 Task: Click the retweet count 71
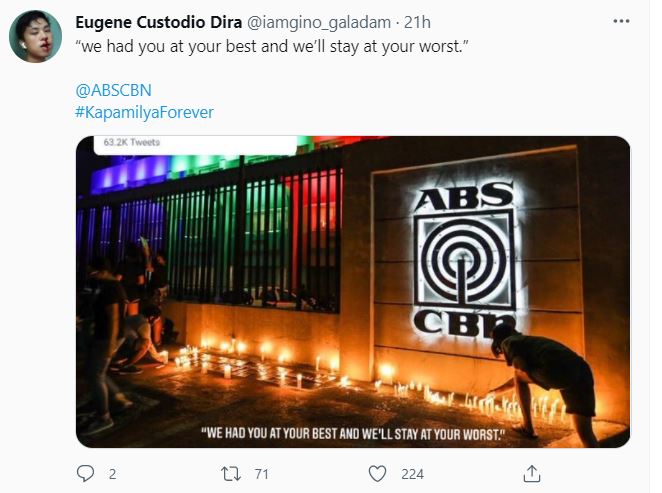[x=261, y=474]
